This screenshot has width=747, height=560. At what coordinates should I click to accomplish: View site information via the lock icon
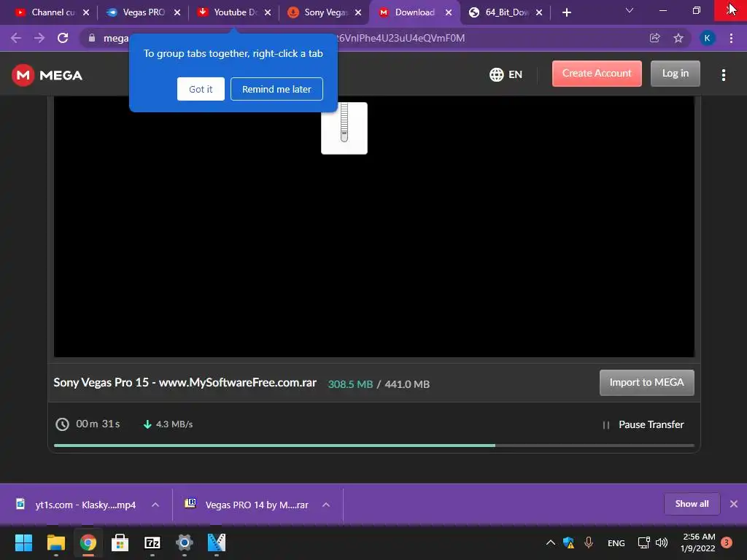92,38
